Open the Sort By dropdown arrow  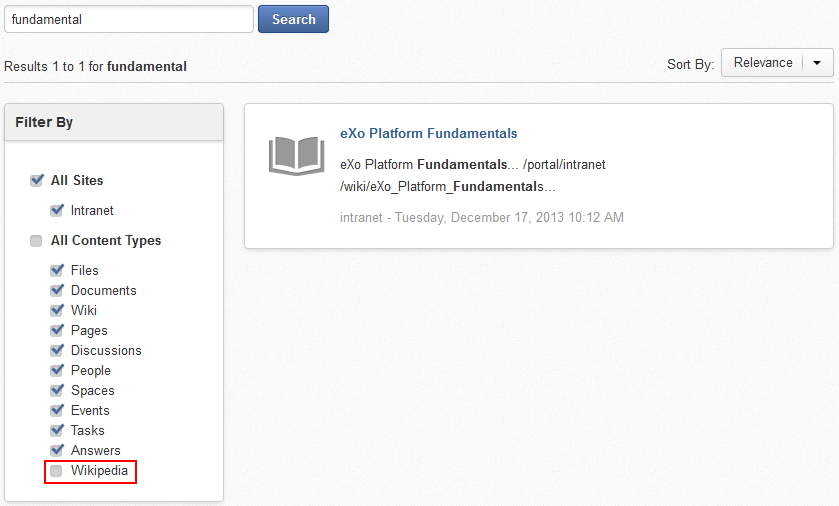coord(817,63)
